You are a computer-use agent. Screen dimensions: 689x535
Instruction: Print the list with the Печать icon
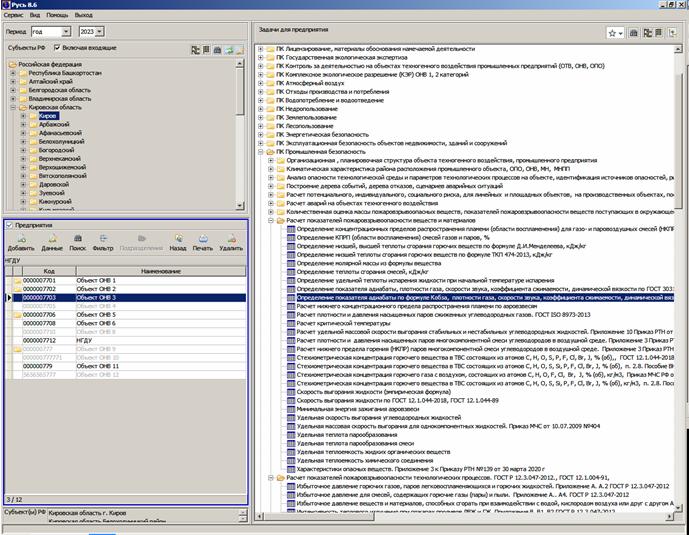[203, 241]
